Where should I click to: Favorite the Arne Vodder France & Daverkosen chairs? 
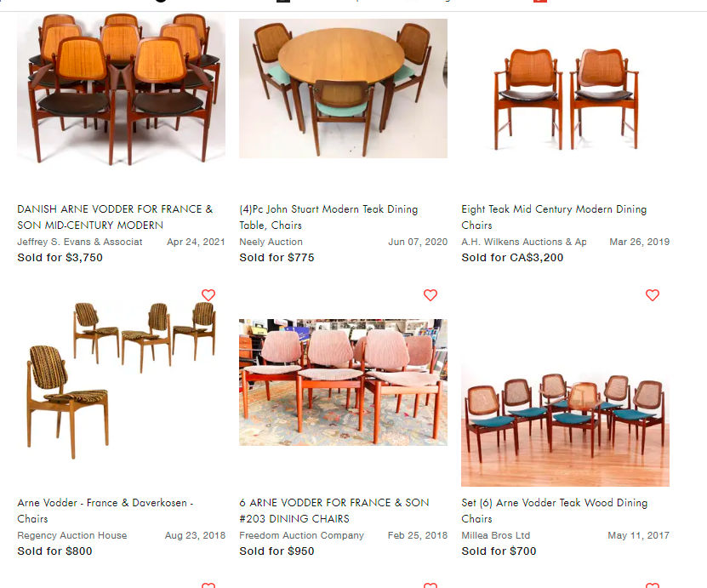coord(208,295)
